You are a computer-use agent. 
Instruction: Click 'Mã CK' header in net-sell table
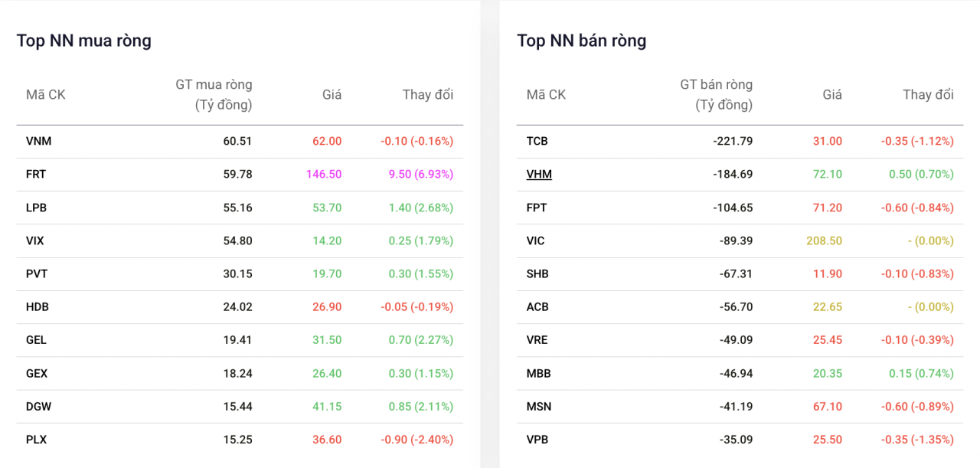[546, 94]
